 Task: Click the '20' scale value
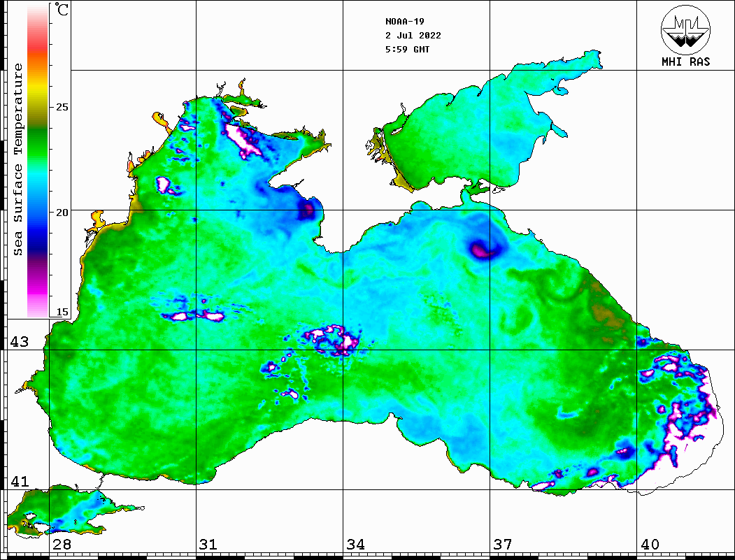coord(62,213)
